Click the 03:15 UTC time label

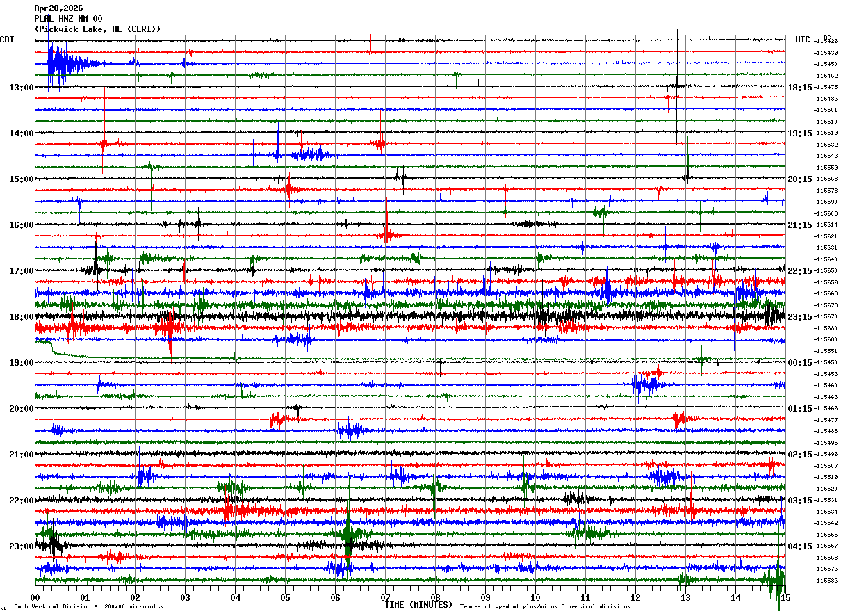(x=800, y=500)
